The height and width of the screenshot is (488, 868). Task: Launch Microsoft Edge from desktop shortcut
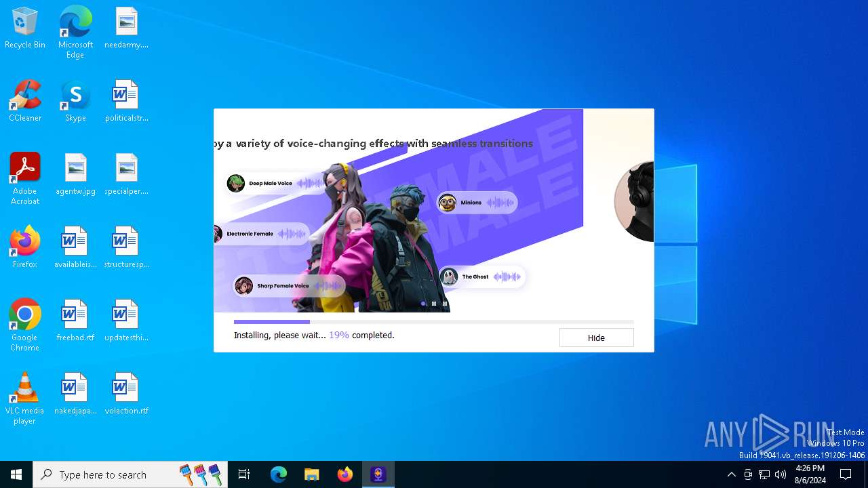pos(75,33)
